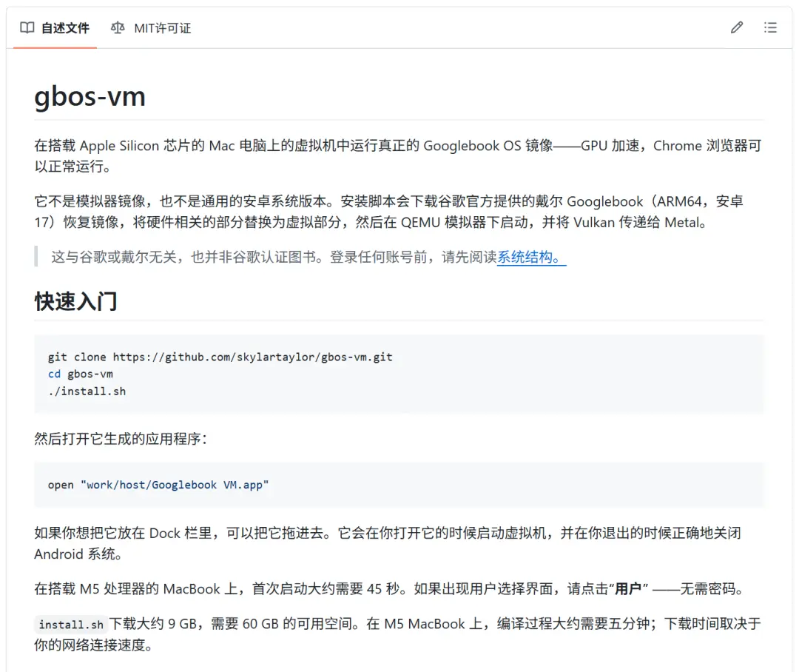Click the 快速入门 section heading
This screenshot has height=672, width=799.
(76, 300)
